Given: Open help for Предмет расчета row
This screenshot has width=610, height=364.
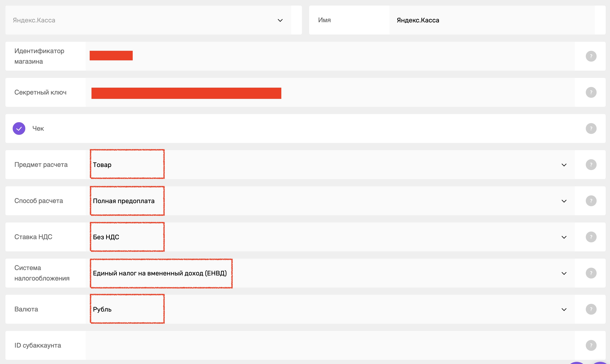Looking at the screenshot, I should (591, 165).
